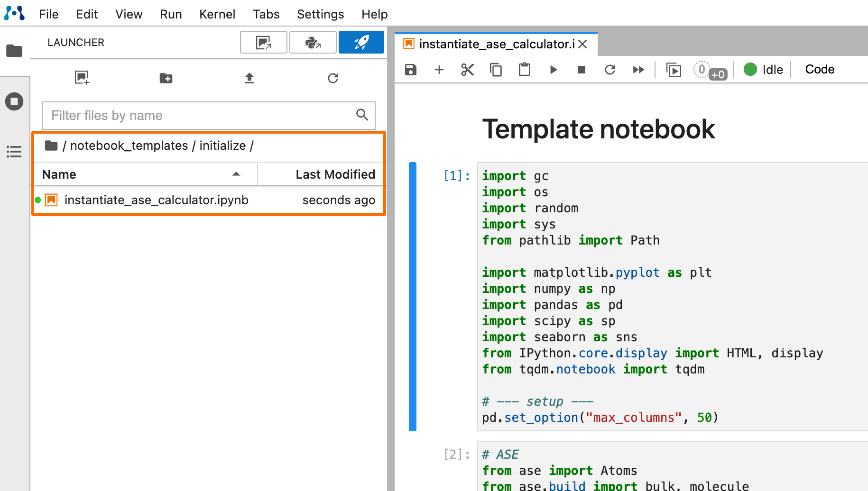Image resolution: width=868 pixels, height=491 pixels.
Task: Paste cell from clipboard
Action: [525, 70]
